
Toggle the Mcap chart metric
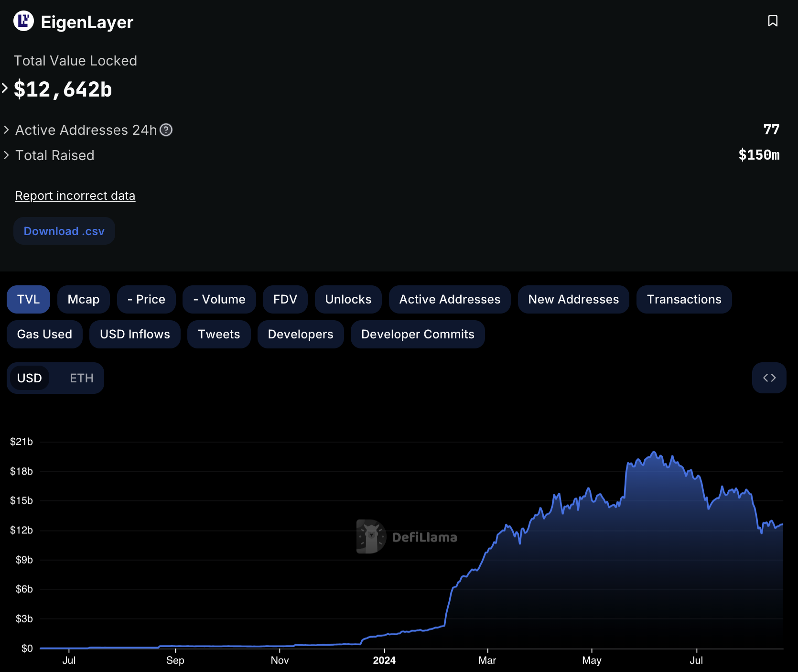[x=84, y=300]
